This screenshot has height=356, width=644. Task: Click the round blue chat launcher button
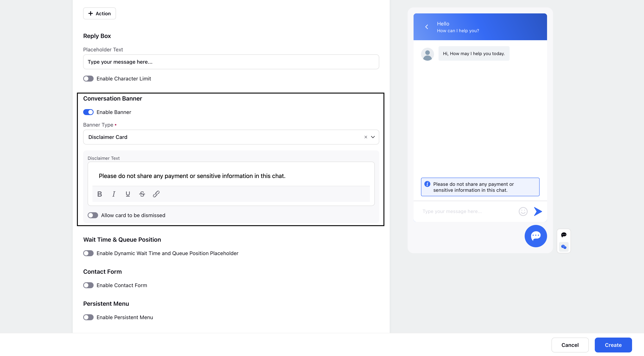click(x=536, y=236)
